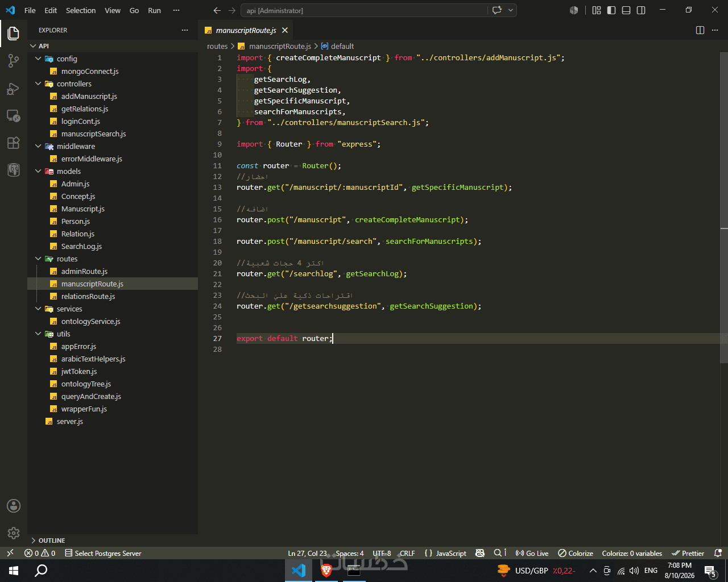
Task: Change encoding via UTF-8
Action: click(382, 553)
